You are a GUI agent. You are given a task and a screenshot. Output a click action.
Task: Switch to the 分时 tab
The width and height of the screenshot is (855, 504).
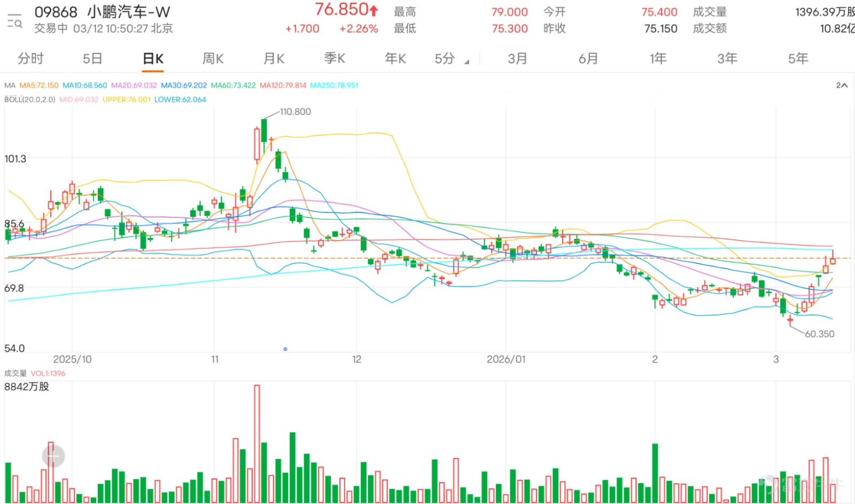click(x=30, y=59)
